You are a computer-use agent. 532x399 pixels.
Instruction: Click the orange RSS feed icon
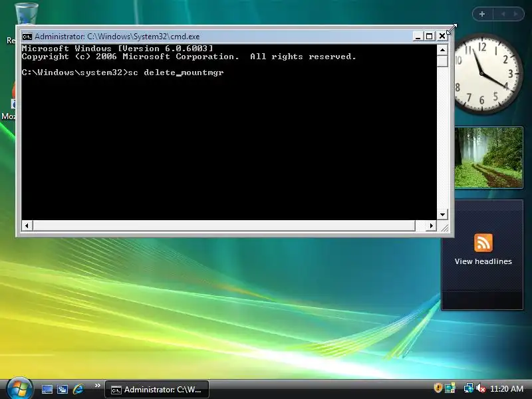[x=483, y=243]
